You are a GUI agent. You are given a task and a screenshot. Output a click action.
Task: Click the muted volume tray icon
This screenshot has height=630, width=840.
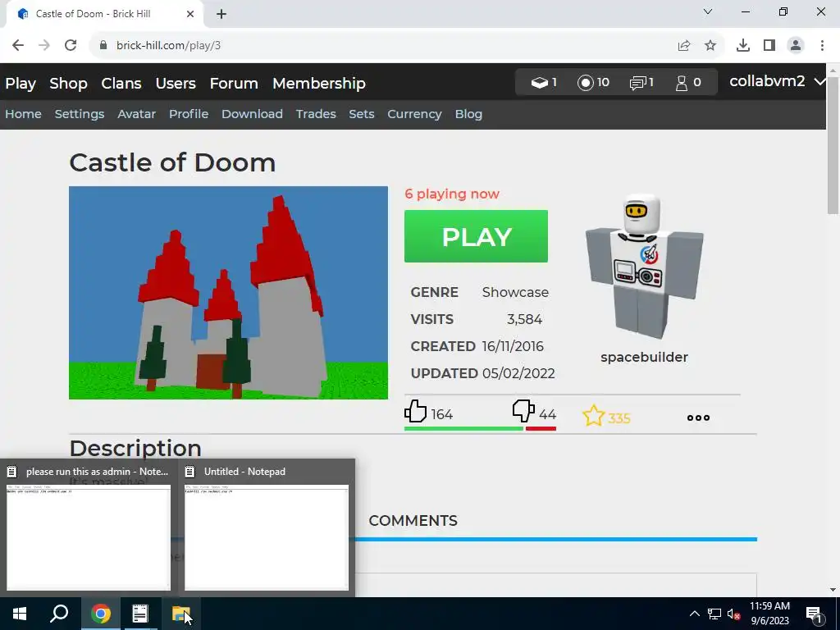(x=733, y=614)
